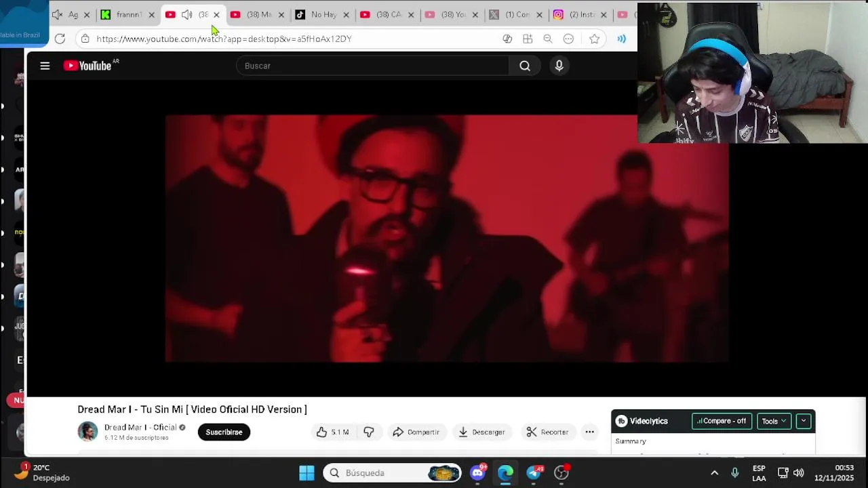
Task: Open the 'Dread Mar I - Oficial' channel link
Action: tap(140, 427)
